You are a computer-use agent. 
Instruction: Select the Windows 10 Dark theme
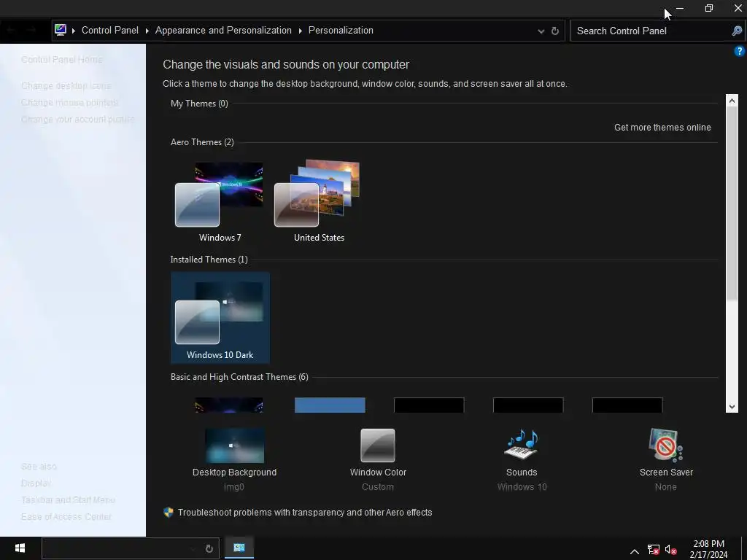[x=220, y=318]
